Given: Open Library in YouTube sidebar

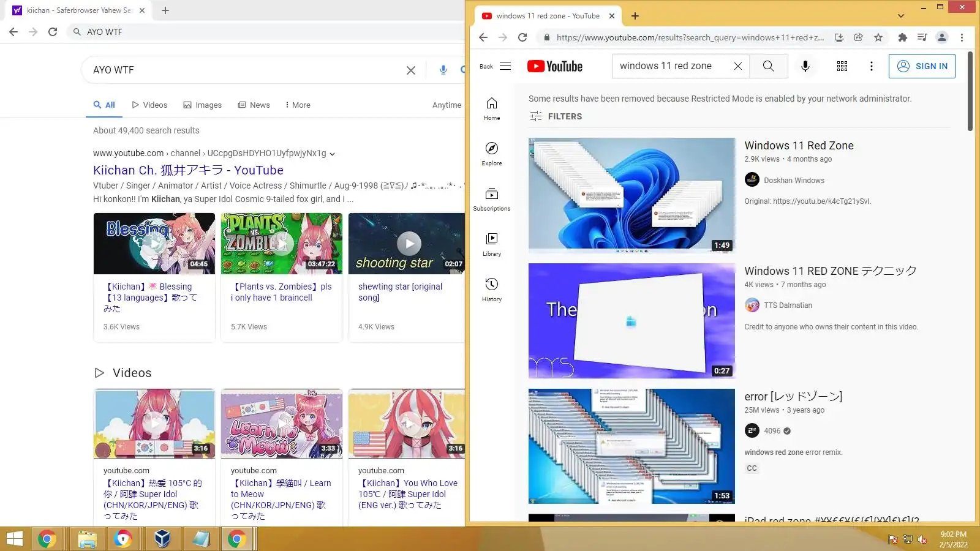Looking at the screenshot, I should click(x=492, y=244).
